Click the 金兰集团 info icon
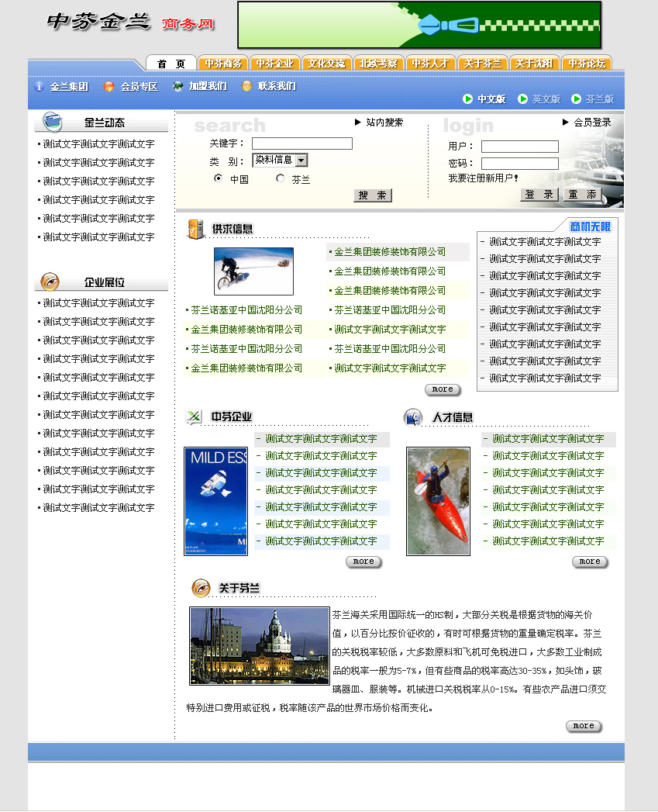This screenshot has height=812, width=658. coord(39,87)
